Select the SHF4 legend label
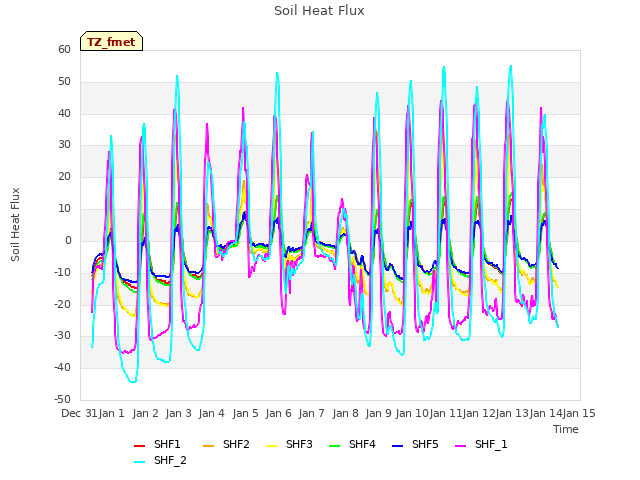640x480 pixels. [362, 444]
